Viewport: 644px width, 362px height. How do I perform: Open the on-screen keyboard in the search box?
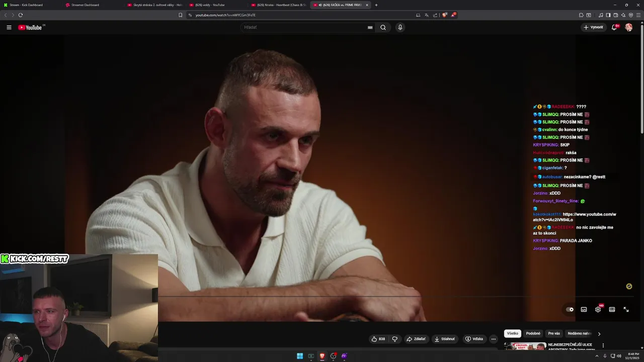click(370, 28)
